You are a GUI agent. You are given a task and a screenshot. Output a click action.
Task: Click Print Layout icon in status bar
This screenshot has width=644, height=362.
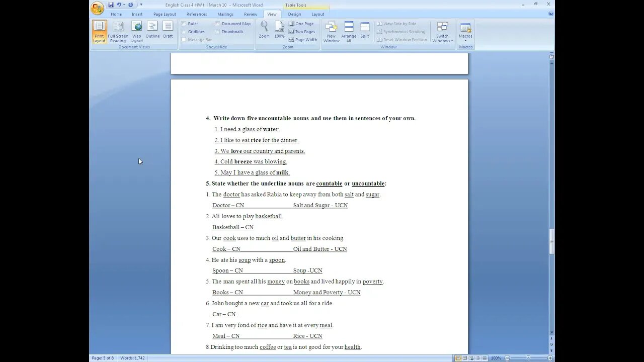point(458,358)
